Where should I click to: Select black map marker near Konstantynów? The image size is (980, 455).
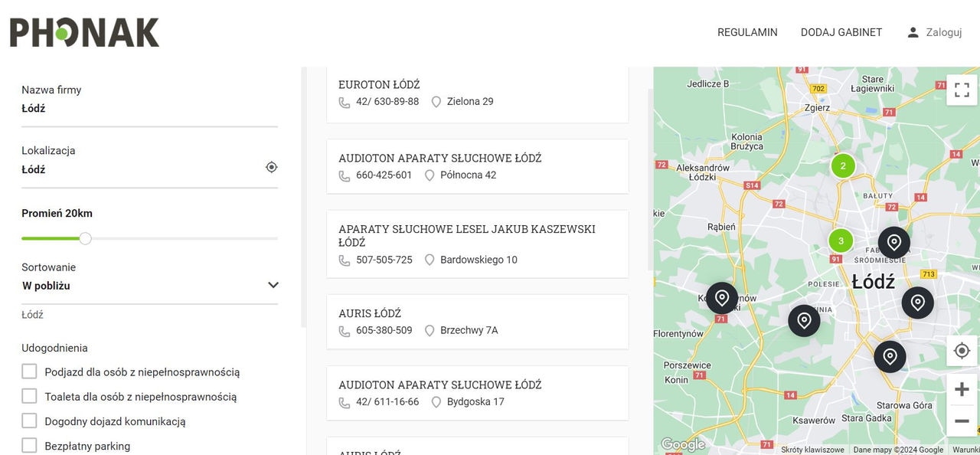[x=721, y=298]
